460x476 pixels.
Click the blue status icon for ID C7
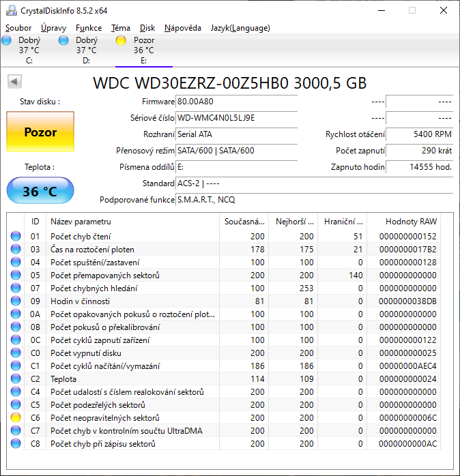(x=16, y=430)
